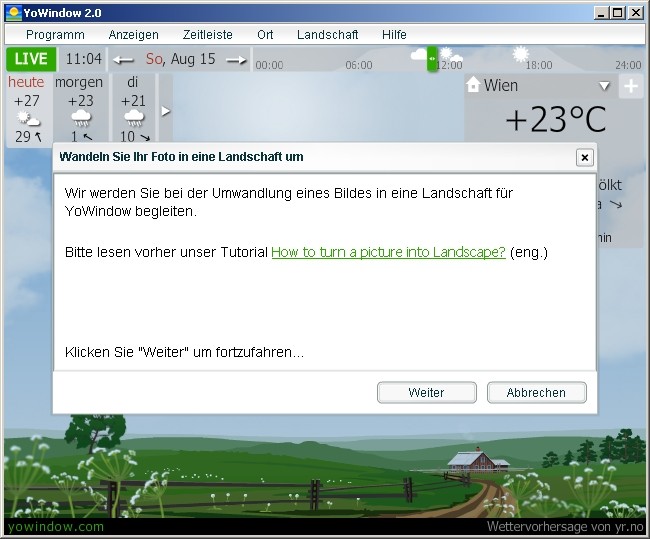This screenshot has width=650, height=539.
Task: Open the yowindow.com link at bottom
Action: pyautogui.click(x=55, y=526)
